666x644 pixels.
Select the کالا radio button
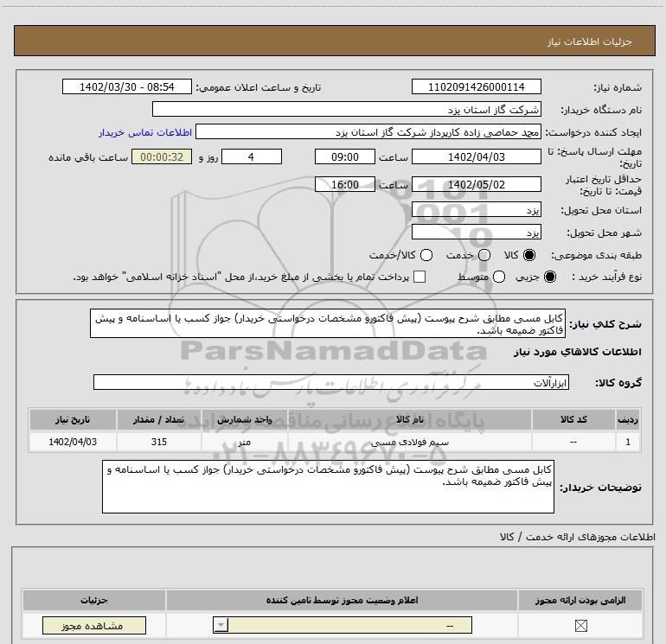pyautogui.click(x=529, y=255)
